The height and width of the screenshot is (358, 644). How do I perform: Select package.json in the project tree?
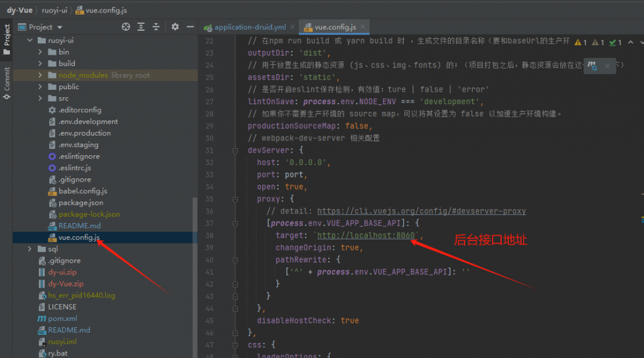click(x=80, y=203)
